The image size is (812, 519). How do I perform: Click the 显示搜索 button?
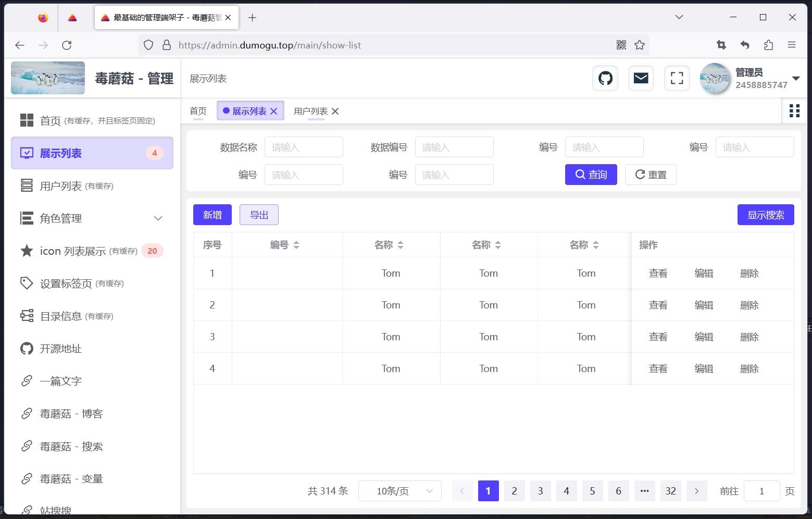766,215
